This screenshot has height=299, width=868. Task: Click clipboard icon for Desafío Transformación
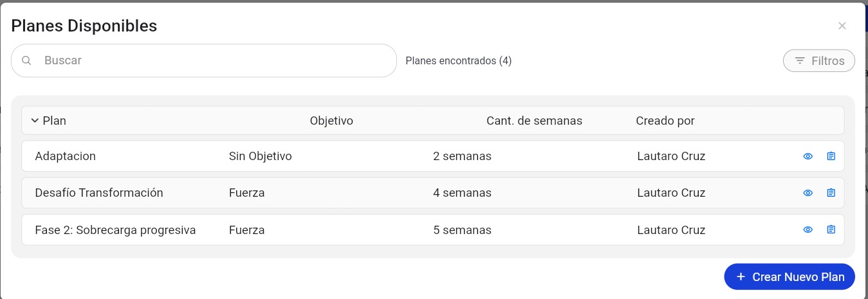click(x=831, y=193)
